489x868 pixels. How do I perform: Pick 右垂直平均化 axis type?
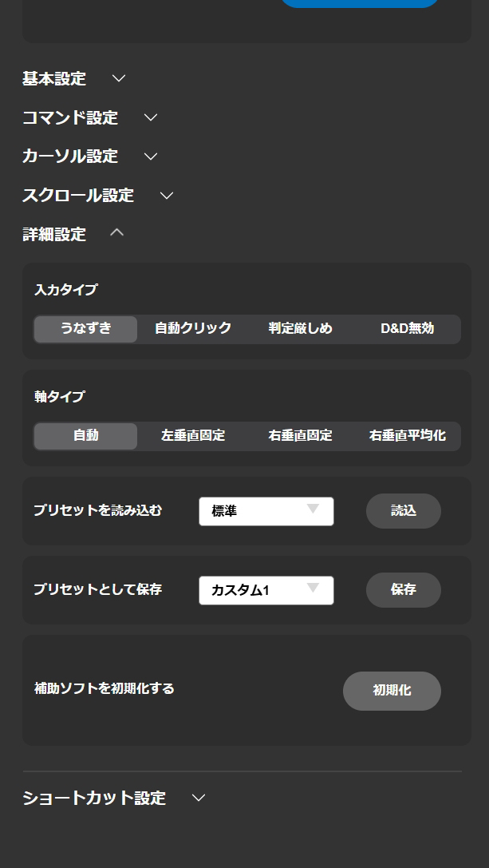407,436
